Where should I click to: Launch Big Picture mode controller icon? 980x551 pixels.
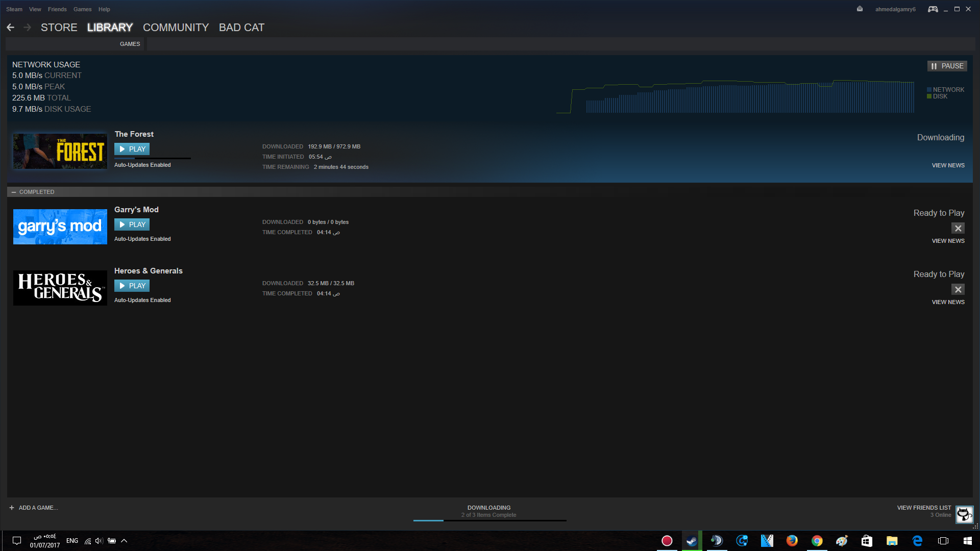click(933, 9)
